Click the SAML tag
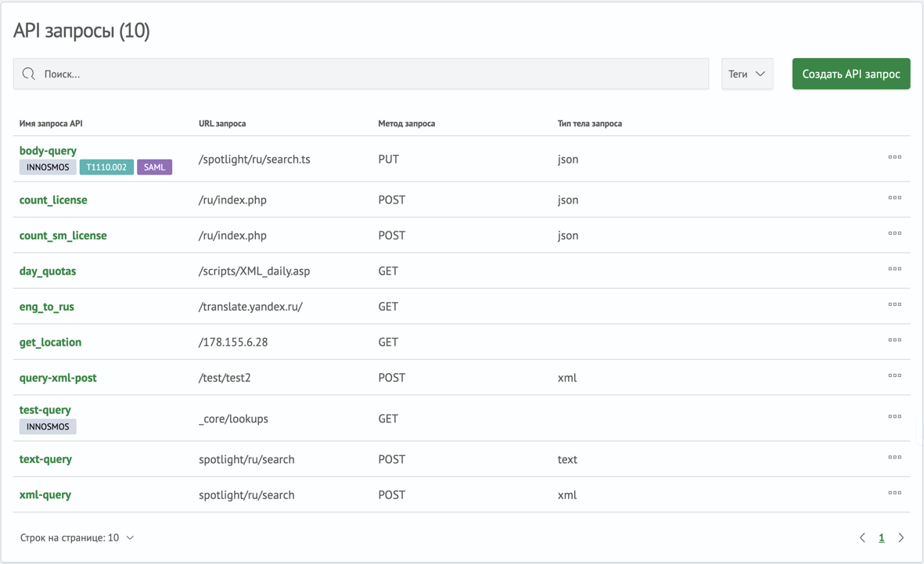Viewport: 924px width, 564px height. tap(154, 167)
